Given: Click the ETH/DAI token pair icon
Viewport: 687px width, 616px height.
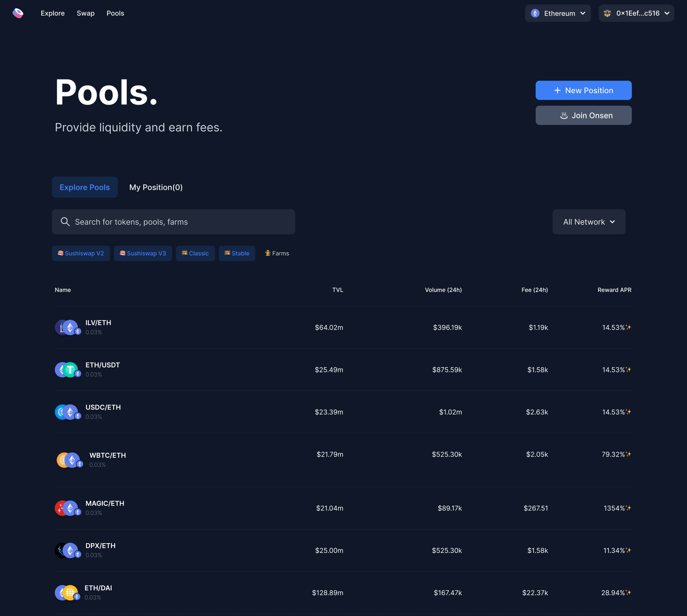Looking at the screenshot, I should [68, 593].
